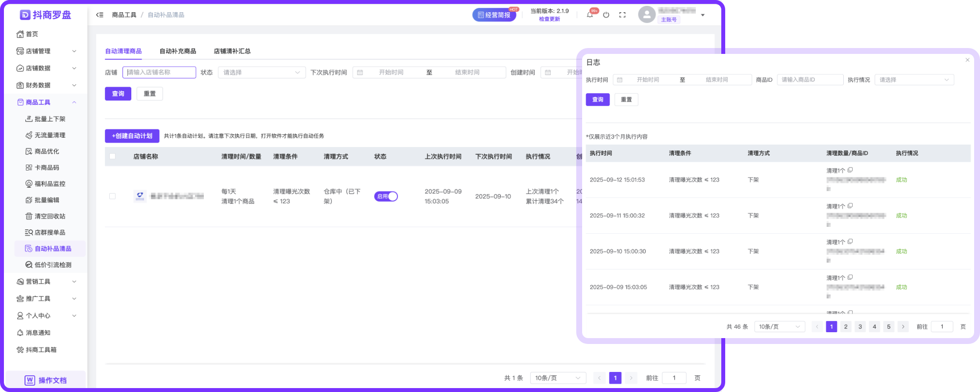Viewport: 980px width, 392px height.
Task: Switch to 店铺清补汇总 tab
Action: (x=232, y=51)
